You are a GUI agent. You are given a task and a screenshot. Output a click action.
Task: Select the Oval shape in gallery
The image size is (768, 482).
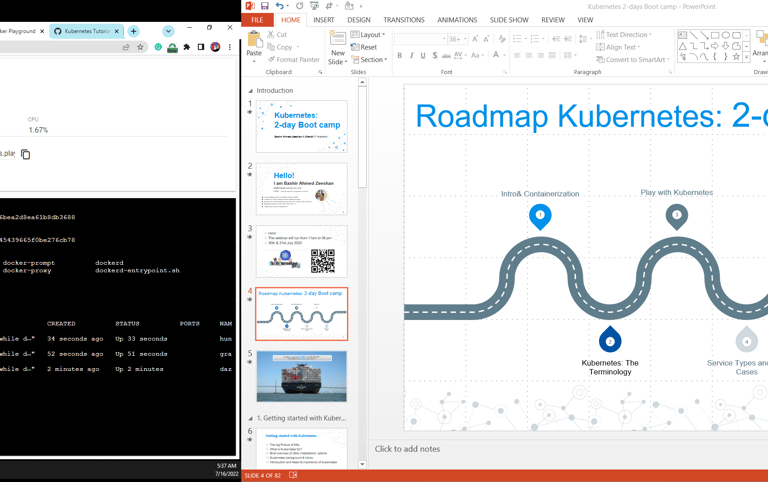tap(725, 35)
